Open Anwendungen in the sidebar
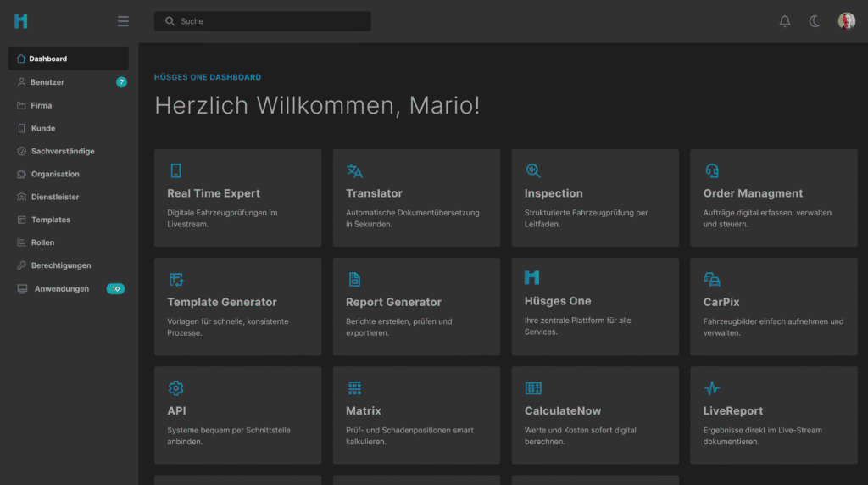Viewport: 868px width, 485px height. (x=68, y=289)
